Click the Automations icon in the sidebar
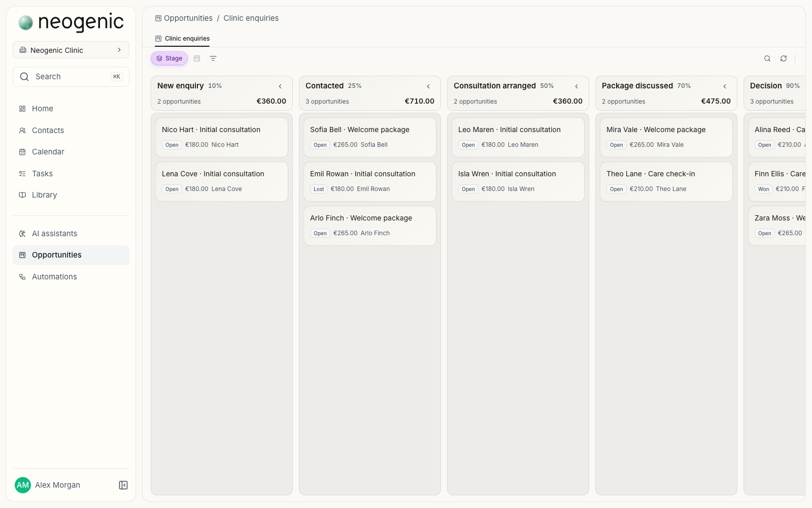 [x=22, y=277]
